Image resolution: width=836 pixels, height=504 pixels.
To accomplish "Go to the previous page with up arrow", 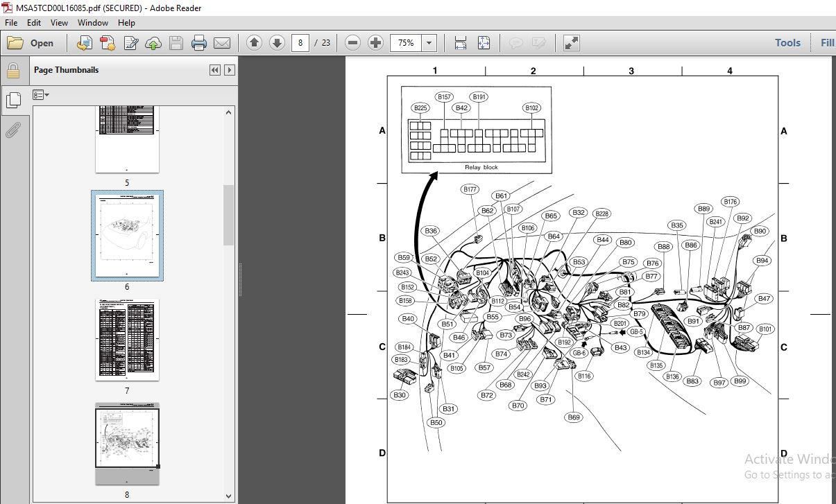I will (254, 43).
